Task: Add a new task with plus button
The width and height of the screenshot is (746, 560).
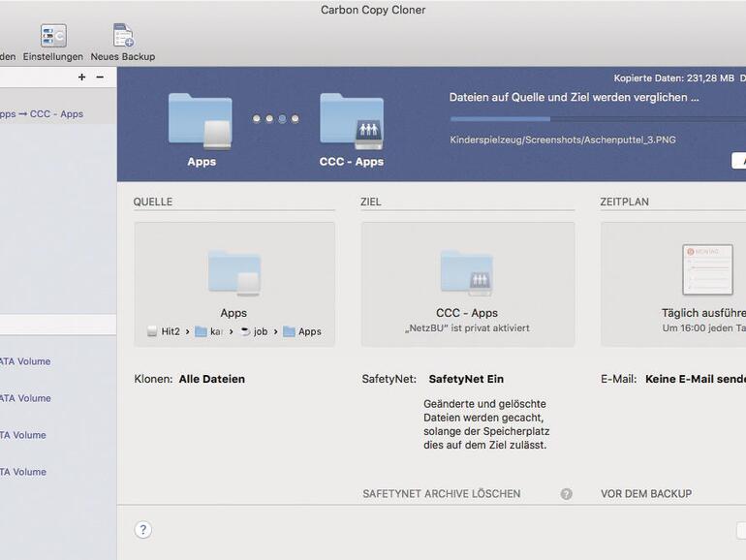Action: (81, 78)
